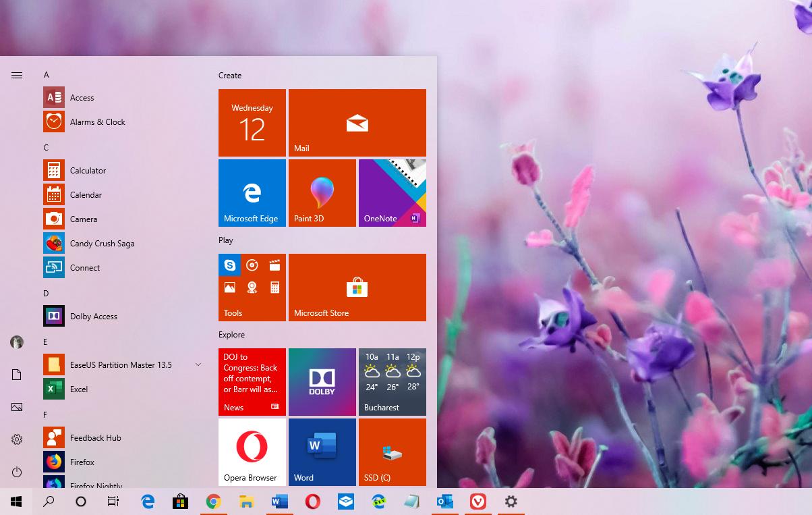Open File Explorer from the taskbar
The width and height of the screenshot is (812, 515).
pyautogui.click(x=246, y=502)
